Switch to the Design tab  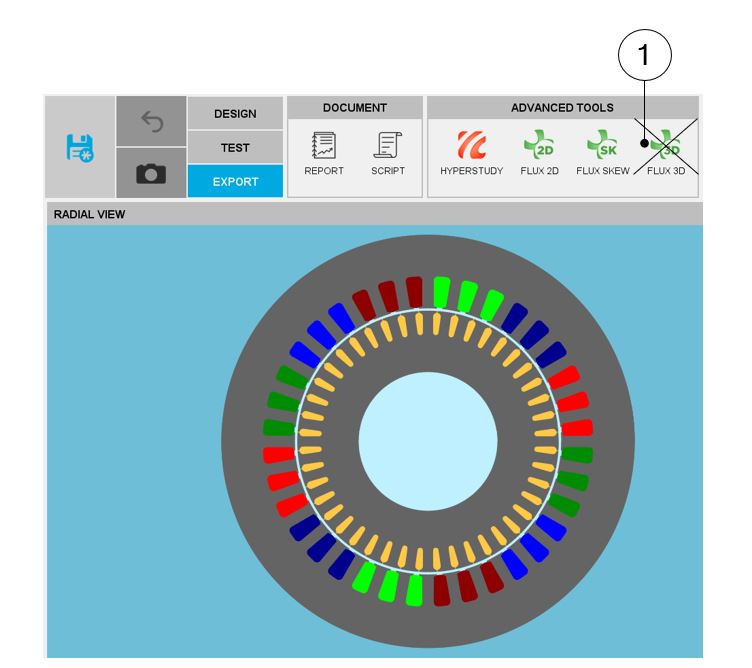pyautogui.click(x=235, y=114)
